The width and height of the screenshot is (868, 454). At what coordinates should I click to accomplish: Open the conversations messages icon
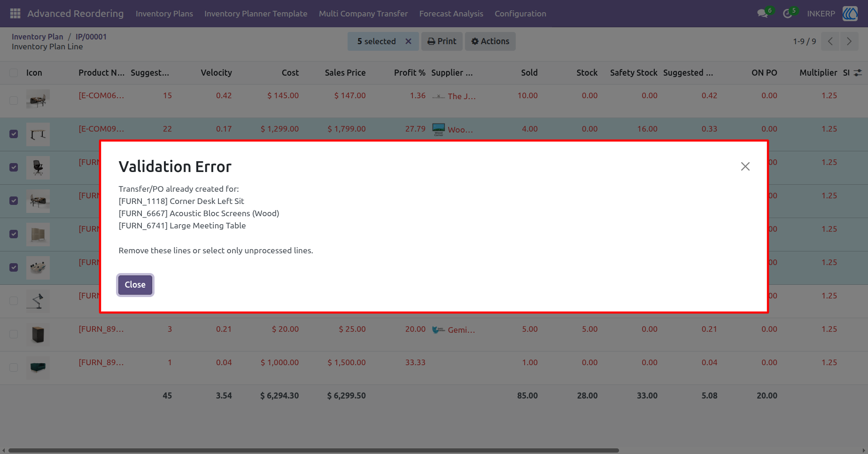tap(762, 14)
